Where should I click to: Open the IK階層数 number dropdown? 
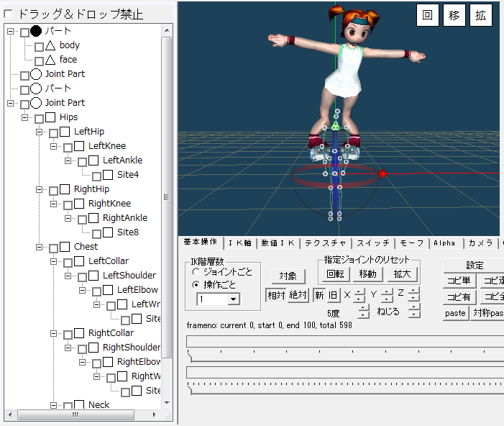[x=233, y=299]
